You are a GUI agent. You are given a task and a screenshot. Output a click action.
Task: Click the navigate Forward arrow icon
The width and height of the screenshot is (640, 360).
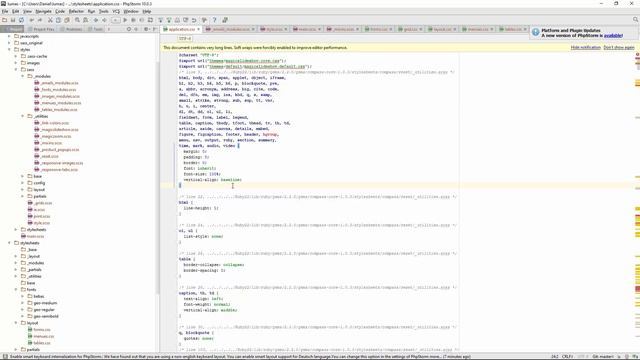click(104, 20)
